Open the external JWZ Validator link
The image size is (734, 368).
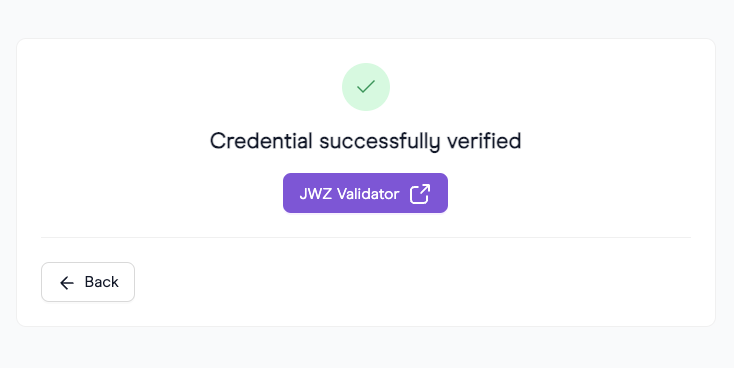coord(365,193)
